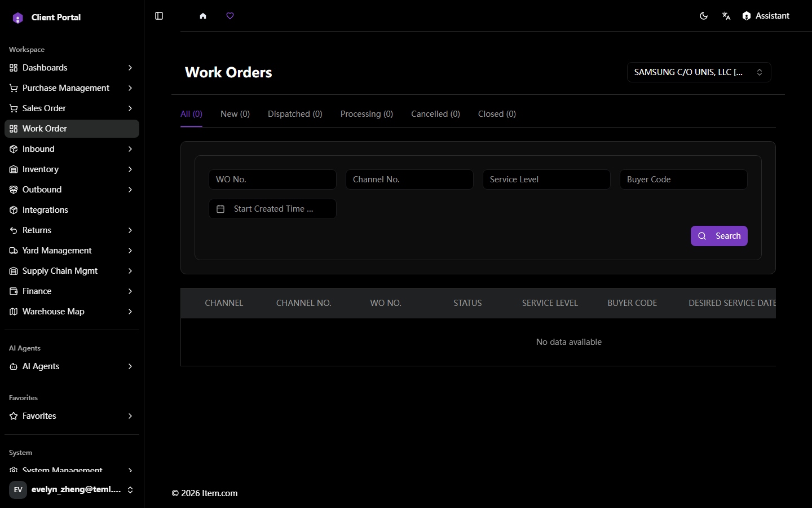Click the Warehouse Map icon
The image size is (812, 508).
click(x=14, y=312)
